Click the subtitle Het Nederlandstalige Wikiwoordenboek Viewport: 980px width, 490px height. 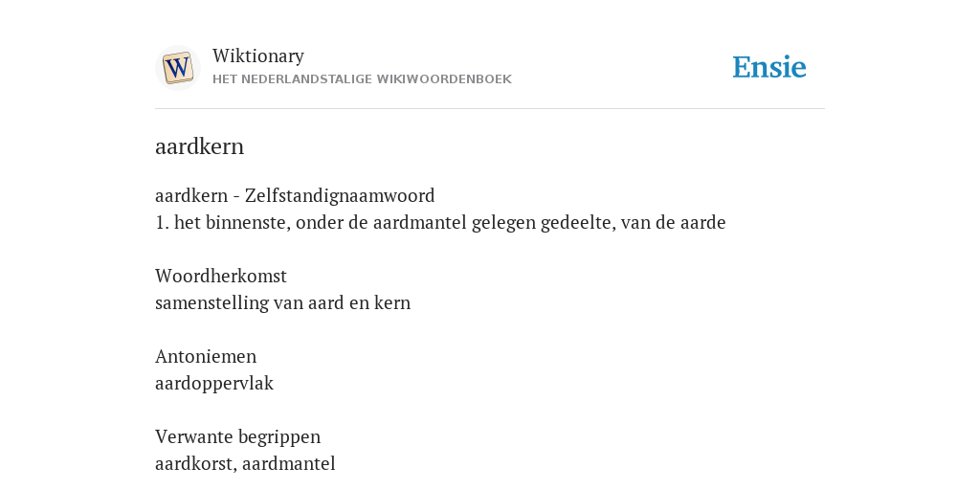pyautogui.click(x=362, y=79)
